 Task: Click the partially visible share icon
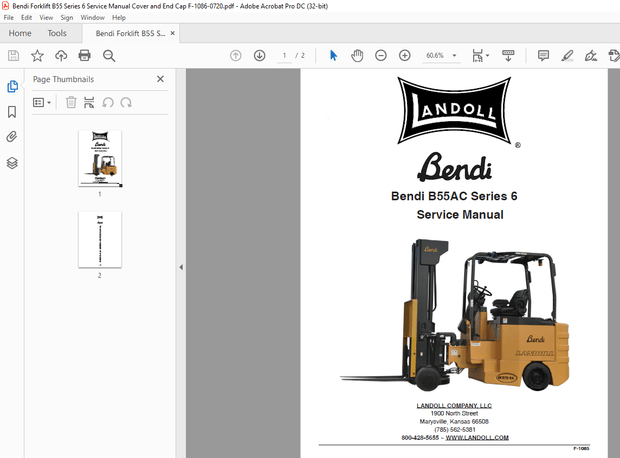pos(614,56)
